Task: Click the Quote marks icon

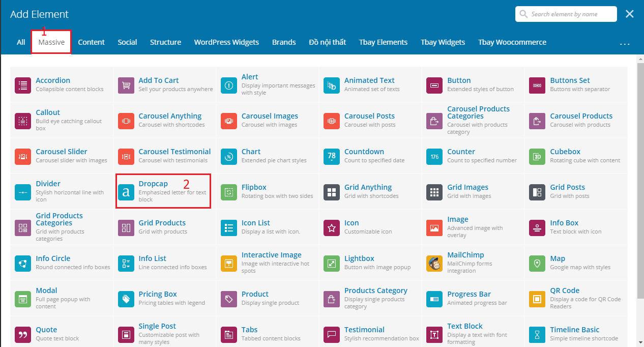Action: click(x=23, y=334)
